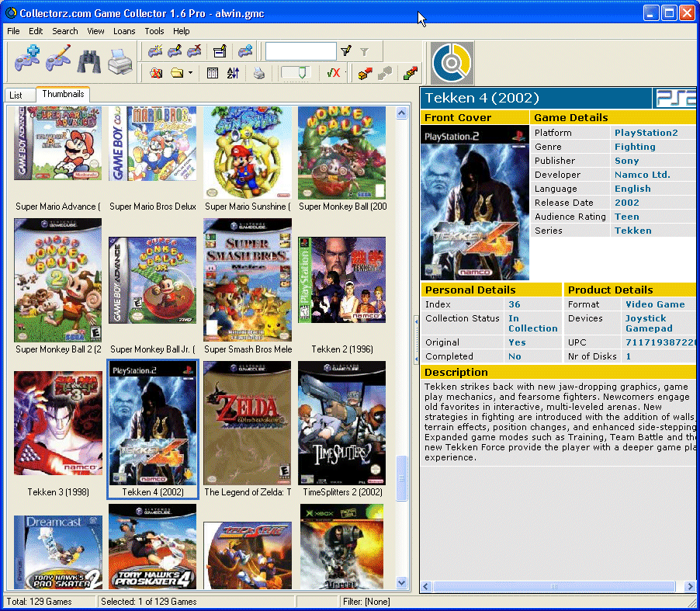Select TimeSplitters 2 (2002) thumbnail
The width and height of the screenshot is (700, 611).
(x=342, y=423)
